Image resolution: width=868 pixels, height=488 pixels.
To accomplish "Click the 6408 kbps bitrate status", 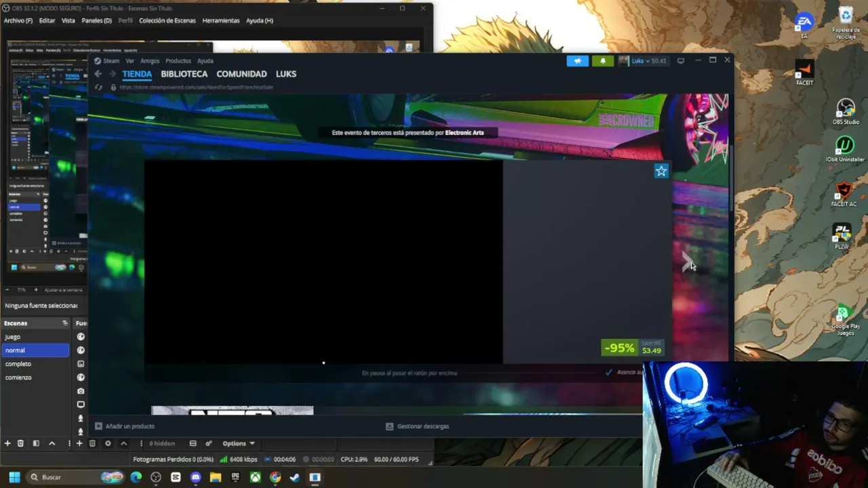I will 239,460.
